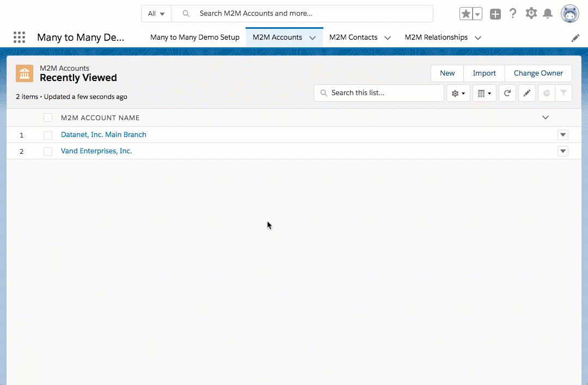Click the charts pie icon
The image size is (588, 385).
[x=547, y=93]
